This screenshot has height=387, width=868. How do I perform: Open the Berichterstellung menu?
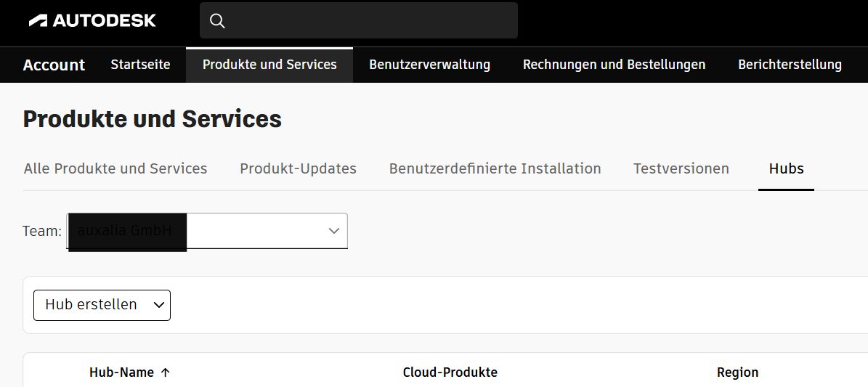pyautogui.click(x=790, y=65)
